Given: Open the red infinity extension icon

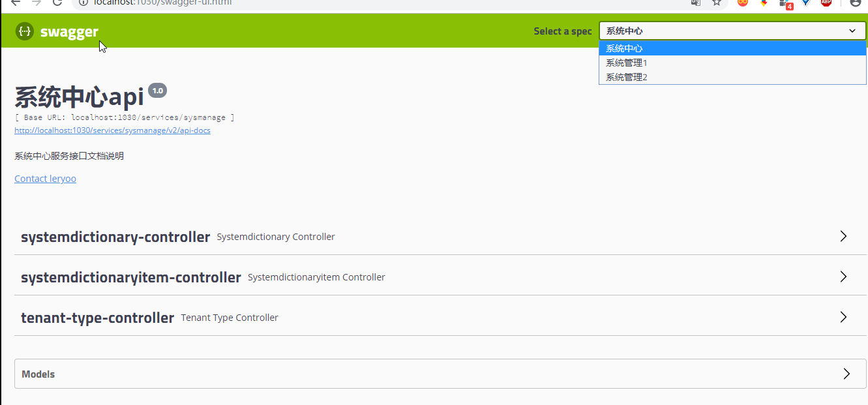Looking at the screenshot, I should pos(742,3).
